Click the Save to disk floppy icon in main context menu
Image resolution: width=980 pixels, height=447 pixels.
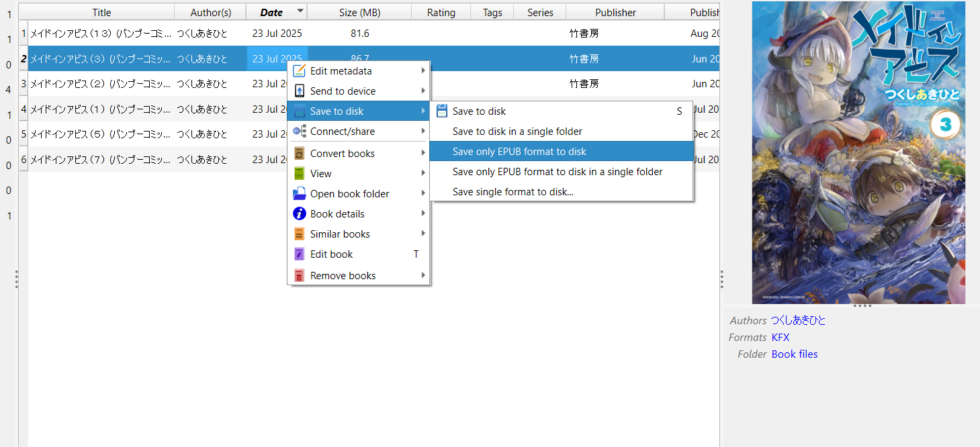point(300,111)
